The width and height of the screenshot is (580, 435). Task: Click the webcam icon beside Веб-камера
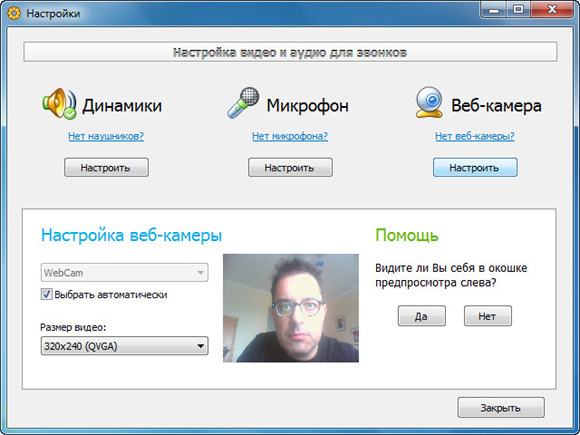coord(429,102)
